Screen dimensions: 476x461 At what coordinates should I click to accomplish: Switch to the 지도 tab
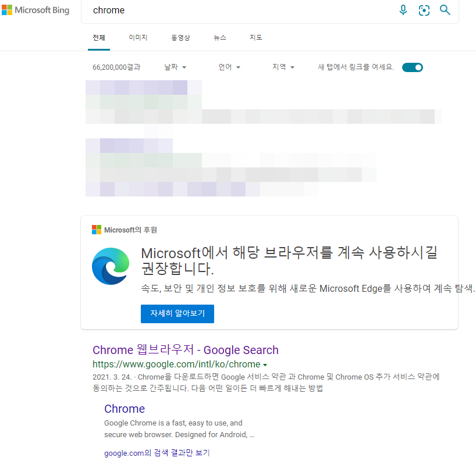pos(256,38)
